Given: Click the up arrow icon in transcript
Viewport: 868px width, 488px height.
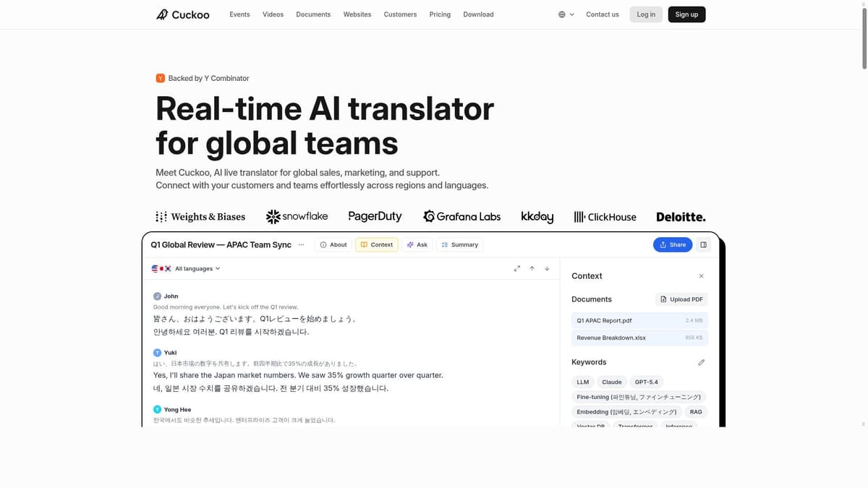Looking at the screenshot, I should coord(532,268).
